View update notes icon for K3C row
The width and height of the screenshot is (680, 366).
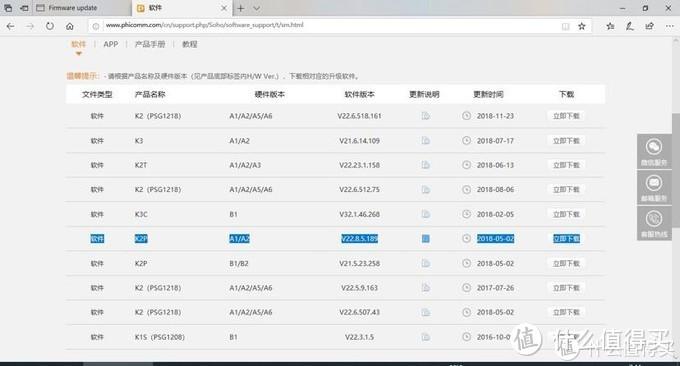425,214
